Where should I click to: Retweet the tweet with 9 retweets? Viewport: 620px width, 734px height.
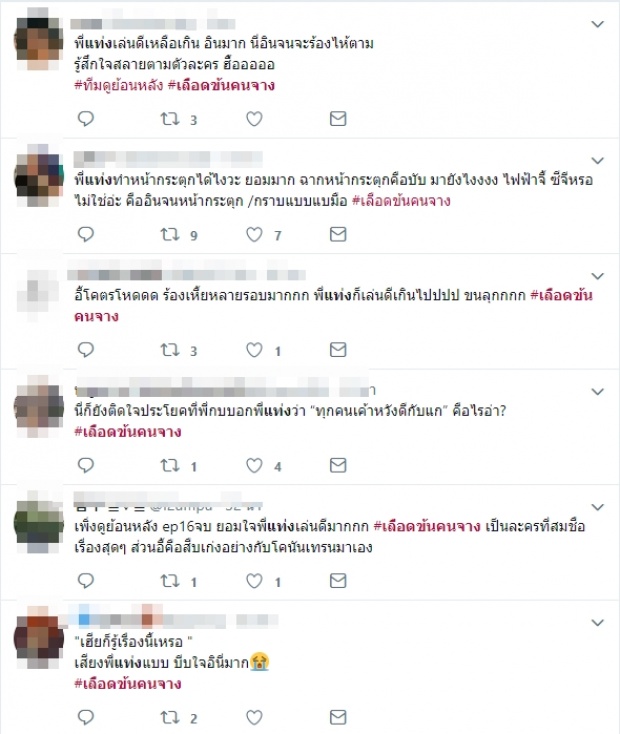coord(170,234)
